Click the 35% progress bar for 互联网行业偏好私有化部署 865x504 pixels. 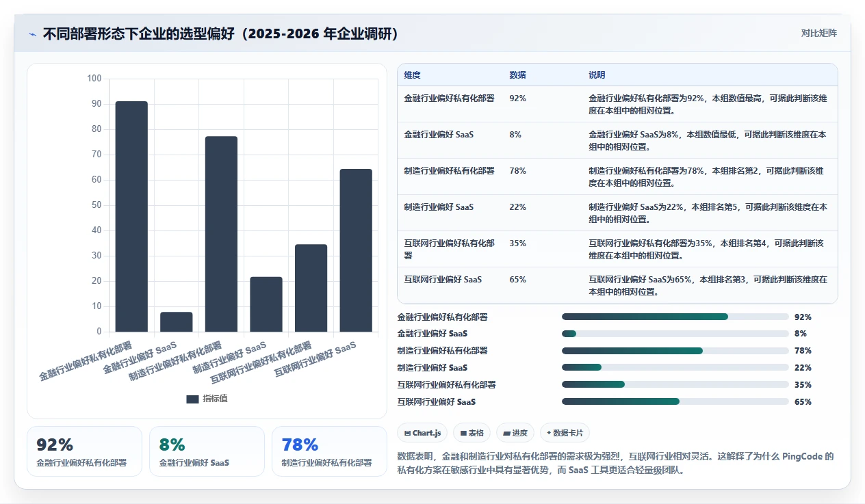[x=675, y=385]
